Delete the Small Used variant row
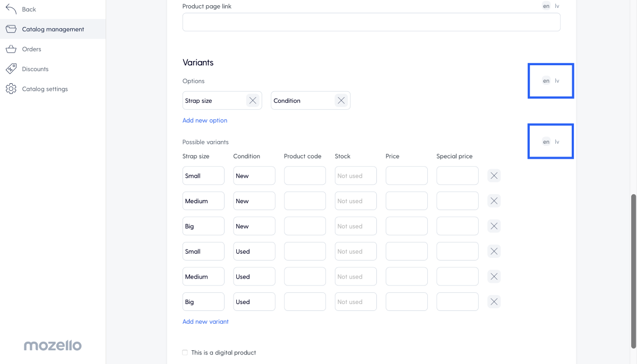The image size is (637, 364). tap(494, 252)
